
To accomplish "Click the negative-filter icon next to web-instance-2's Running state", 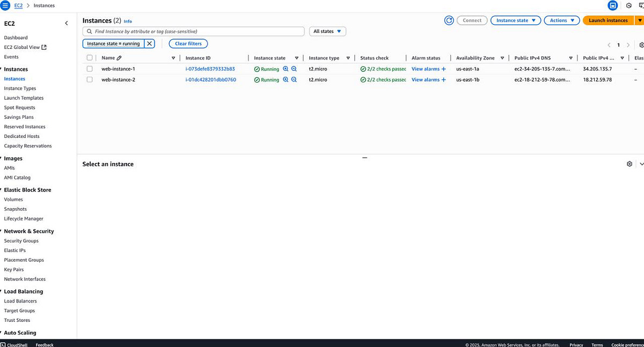I will click(294, 79).
